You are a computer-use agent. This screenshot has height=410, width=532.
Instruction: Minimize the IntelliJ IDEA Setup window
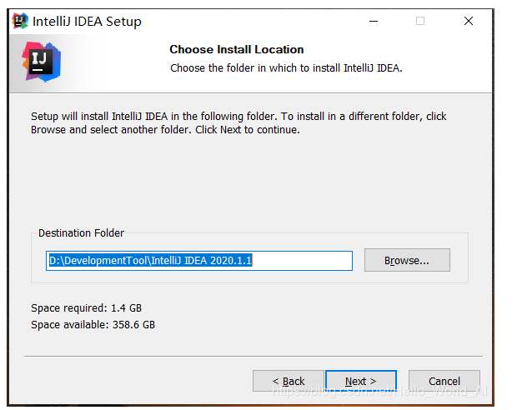pyautogui.click(x=374, y=21)
